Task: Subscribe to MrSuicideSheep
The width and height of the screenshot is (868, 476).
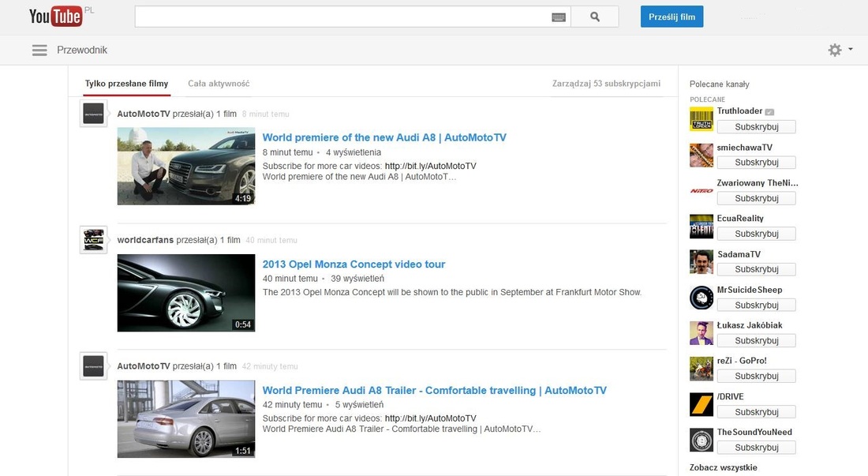Action: (x=757, y=305)
